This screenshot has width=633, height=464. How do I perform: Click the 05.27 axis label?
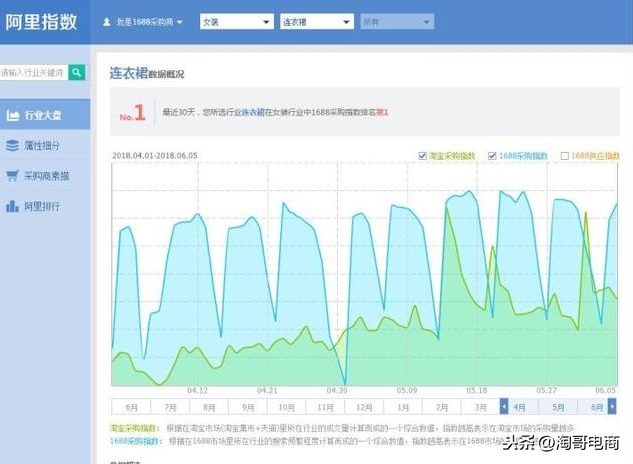(x=547, y=391)
